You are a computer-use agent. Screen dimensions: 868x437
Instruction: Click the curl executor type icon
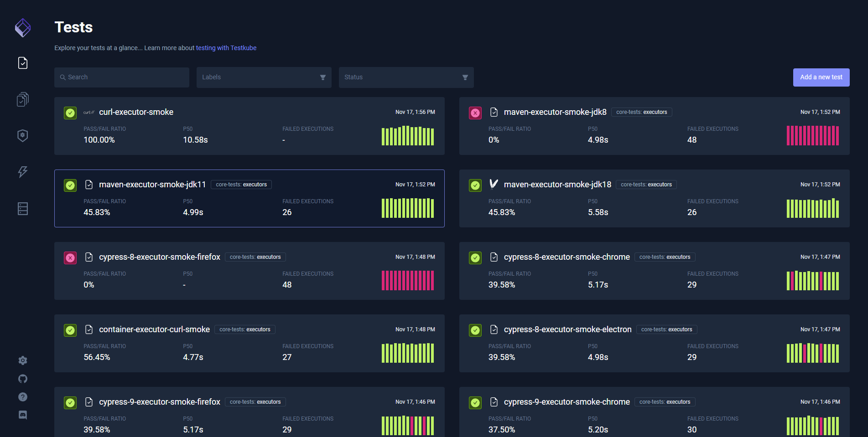pos(89,112)
